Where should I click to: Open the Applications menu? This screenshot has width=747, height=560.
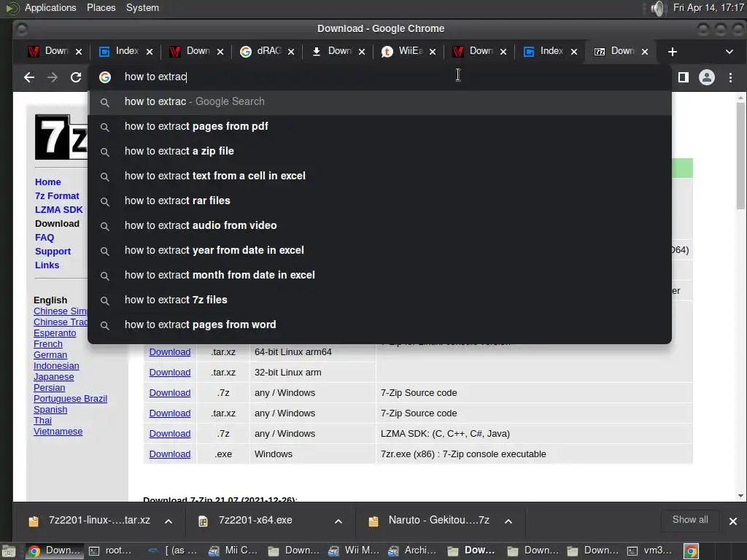tap(50, 7)
